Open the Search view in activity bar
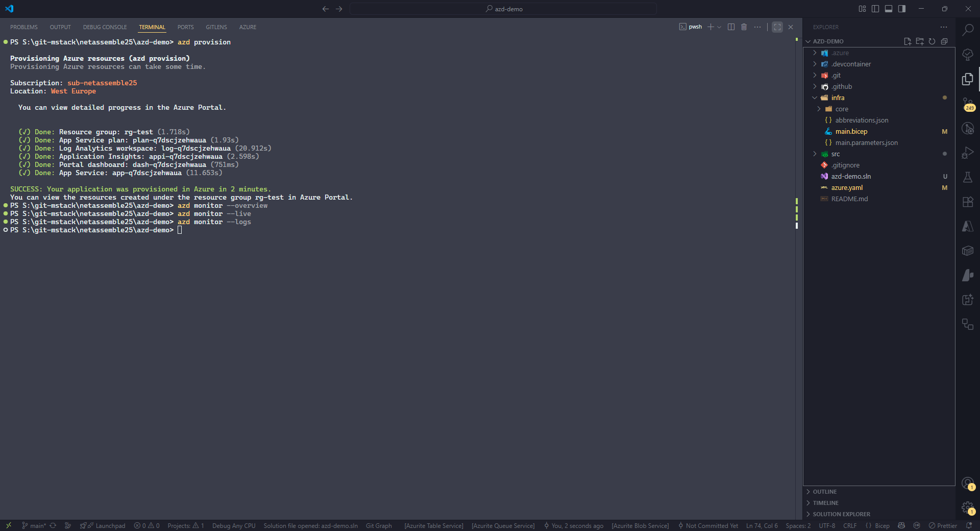The width and height of the screenshot is (980, 531). click(x=967, y=30)
